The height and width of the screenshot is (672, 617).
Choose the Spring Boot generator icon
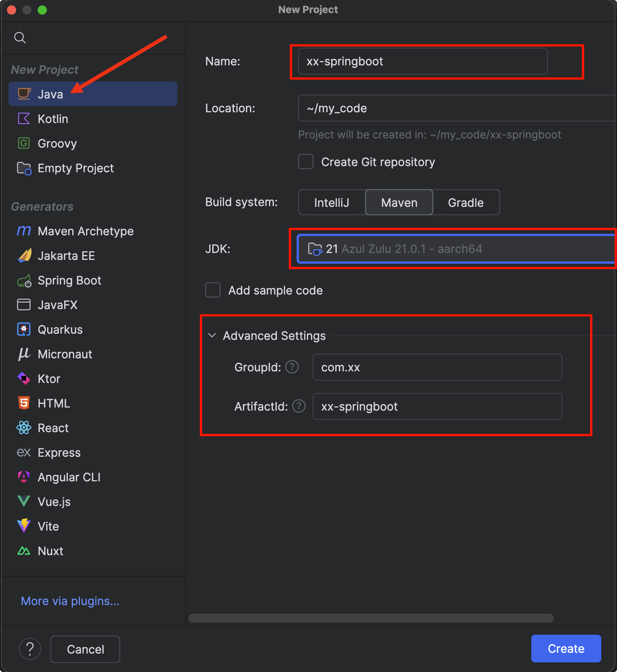click(24, 281)
